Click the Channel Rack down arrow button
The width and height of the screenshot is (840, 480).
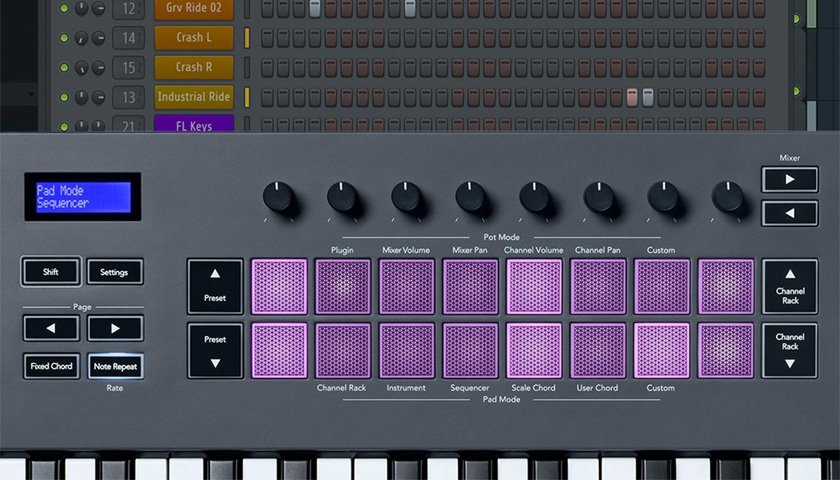[790, 351]
